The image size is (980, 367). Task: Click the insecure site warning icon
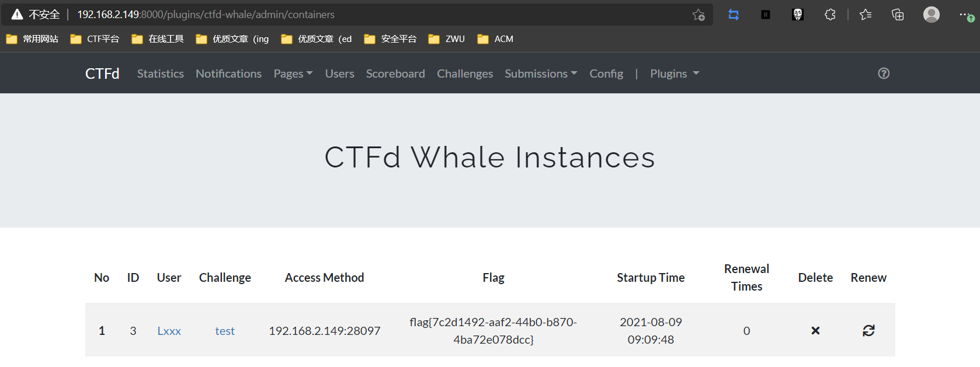click(17, 15)
